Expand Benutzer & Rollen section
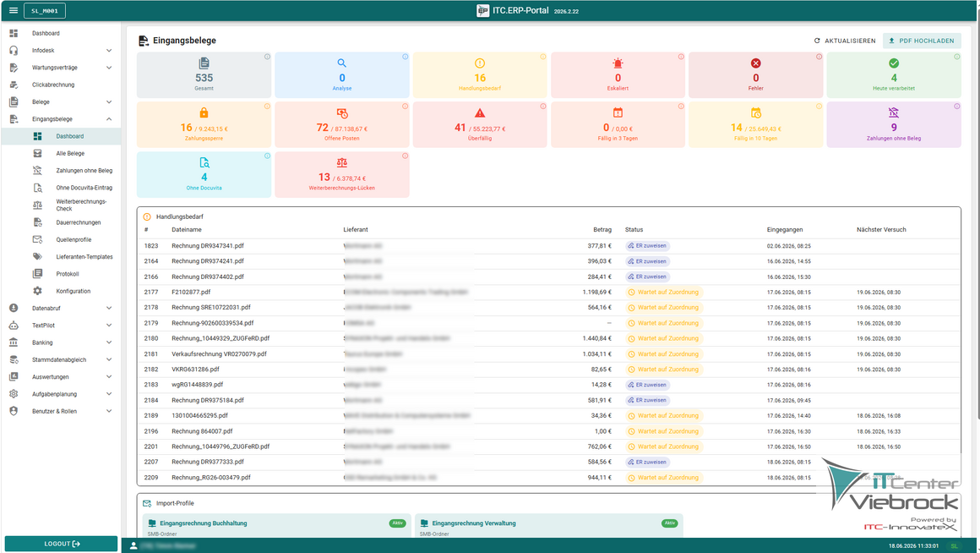 tap(61, 411)
